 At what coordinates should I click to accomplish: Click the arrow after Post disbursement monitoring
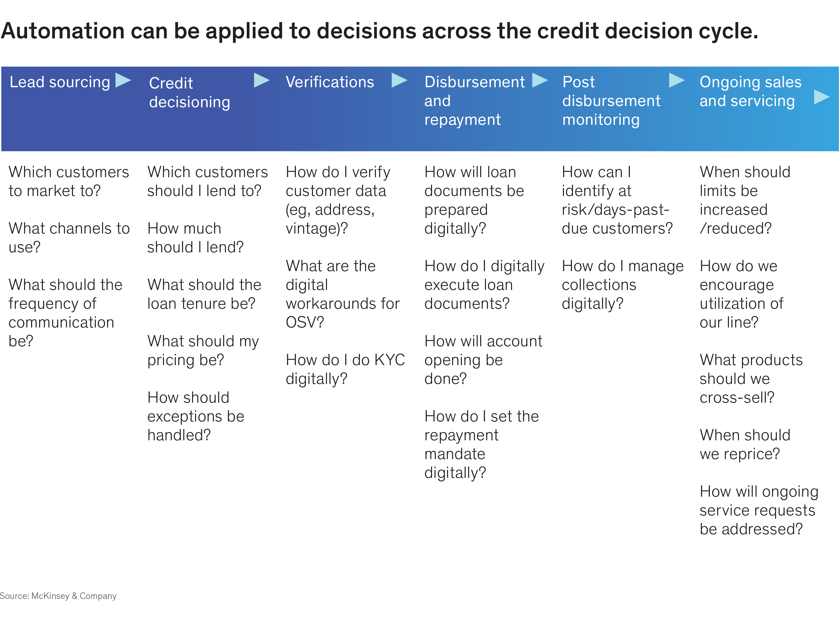(x=676, y=80)
